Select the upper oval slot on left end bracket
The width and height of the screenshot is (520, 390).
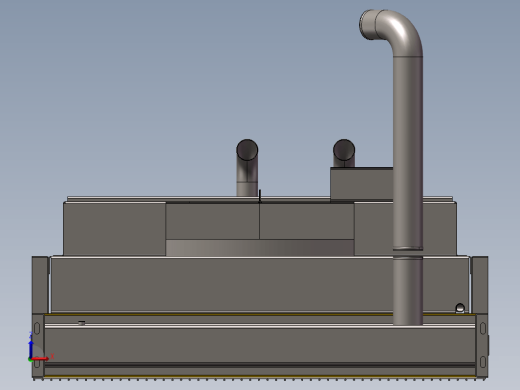[x=37, y=328]
